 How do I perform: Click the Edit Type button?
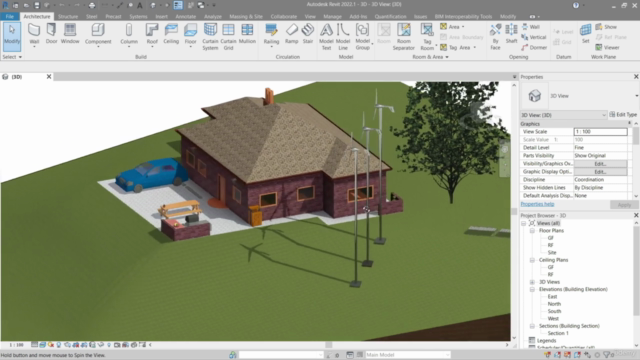[623, 115]
